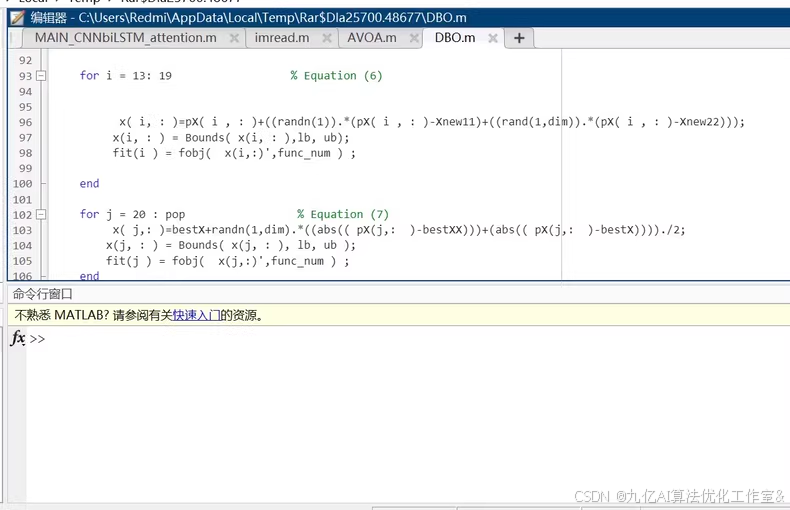Click line 105 fit(j) = fobj code
Image resolution: width=790 pixels, height=510 pixels.
coord(227,261)
